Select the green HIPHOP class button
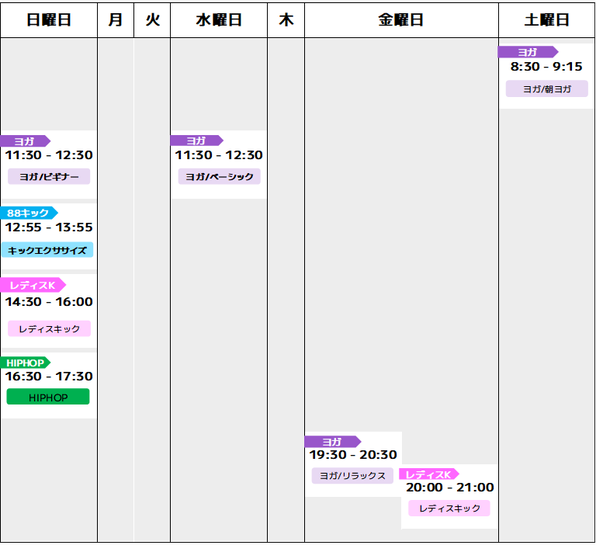The width and height of the screenshot is (596, 559). click(x=48, y=397)
